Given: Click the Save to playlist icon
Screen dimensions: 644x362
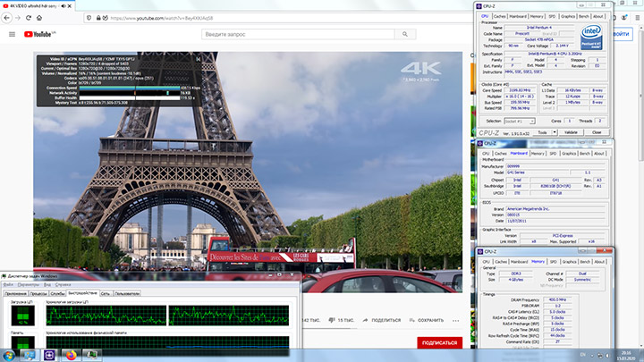Looking at the screenshot, I should (x=412, y=320).
